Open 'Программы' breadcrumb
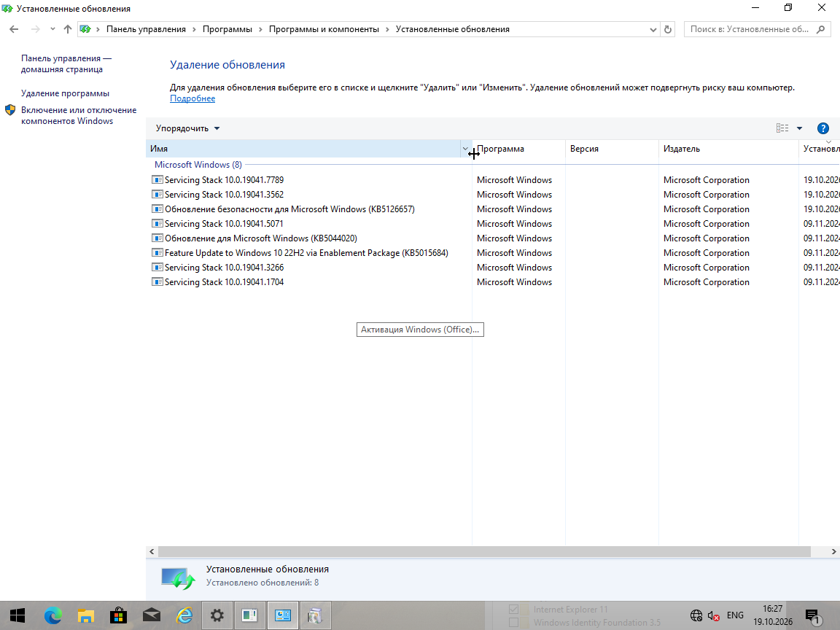Viewport: 840px width, 630px height. [227, 29]
